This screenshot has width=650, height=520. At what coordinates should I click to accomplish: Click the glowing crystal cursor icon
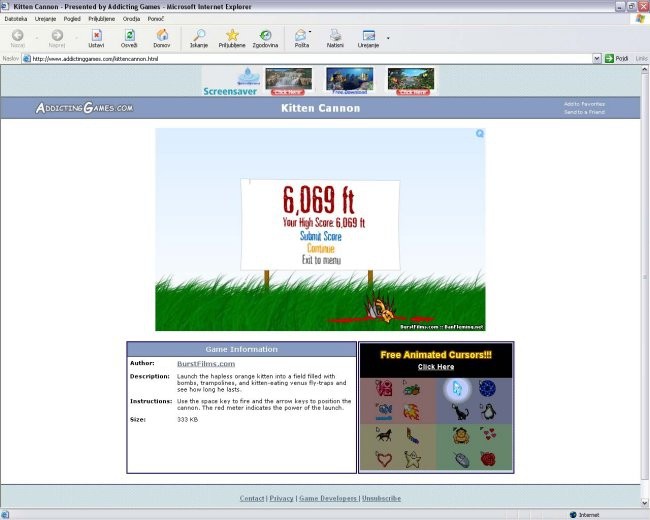[457, 389]
